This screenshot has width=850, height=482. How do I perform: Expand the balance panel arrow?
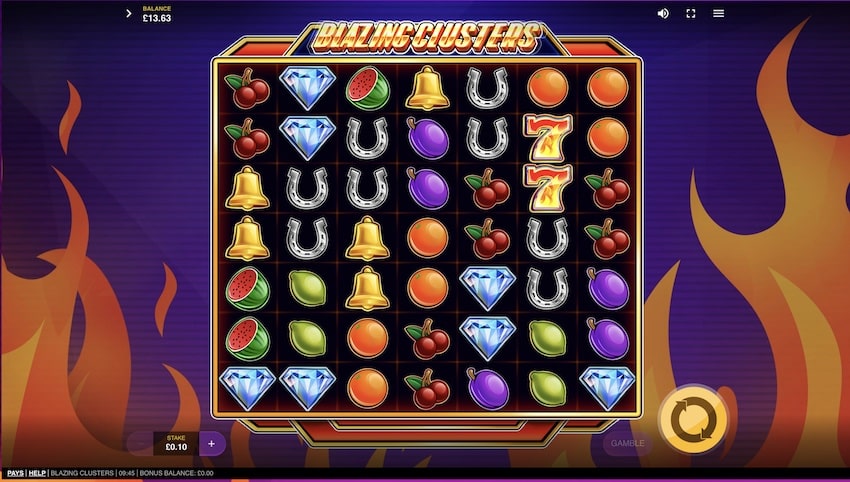coord(128,14)
